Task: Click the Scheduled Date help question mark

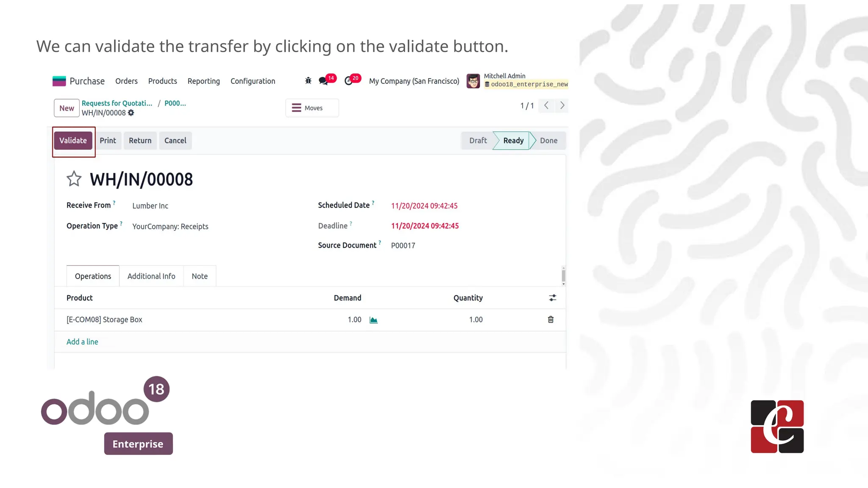Action: (373, 203)
